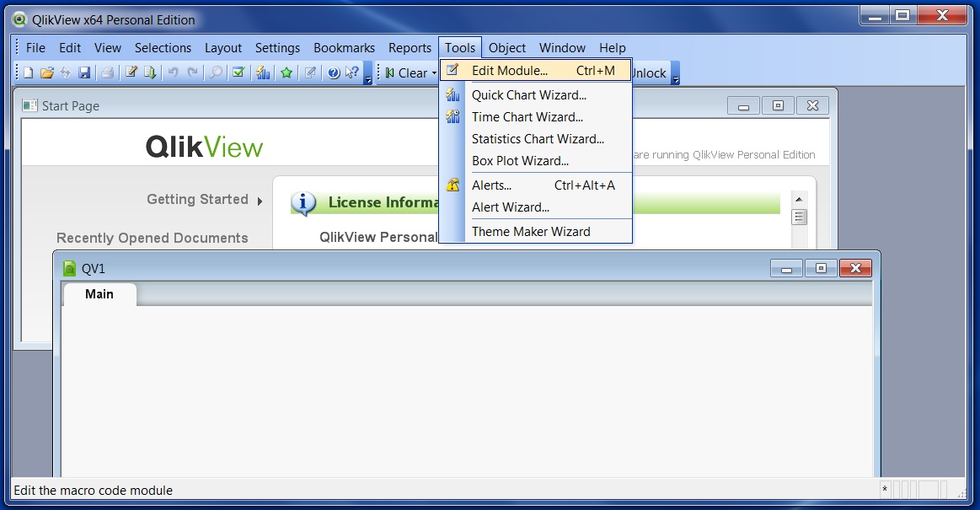Open the Object menu
The height and width of the screenshot is (510, 980).
click(x=507, y=47)
